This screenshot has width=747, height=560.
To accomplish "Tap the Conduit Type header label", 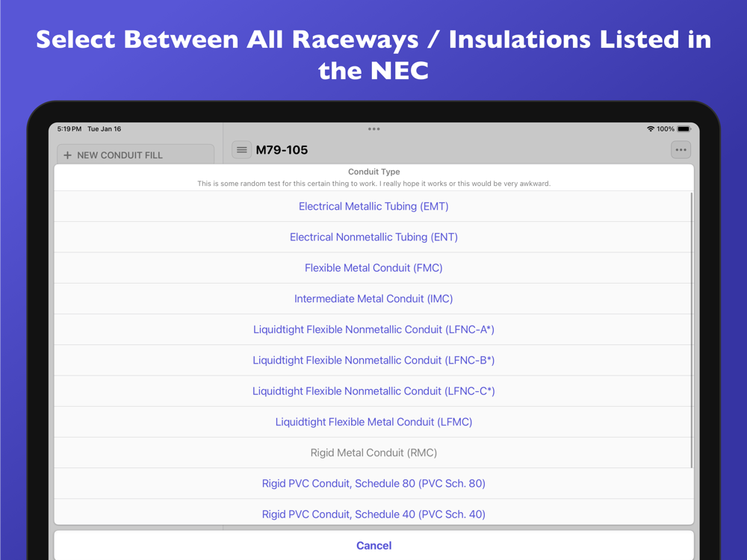I will 374,172.
